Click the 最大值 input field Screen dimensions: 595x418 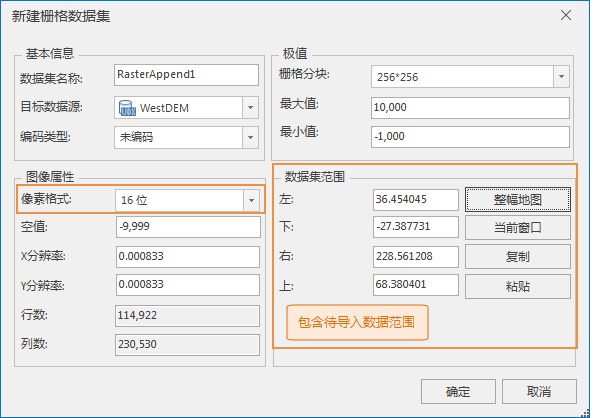[x=470, y=108]
